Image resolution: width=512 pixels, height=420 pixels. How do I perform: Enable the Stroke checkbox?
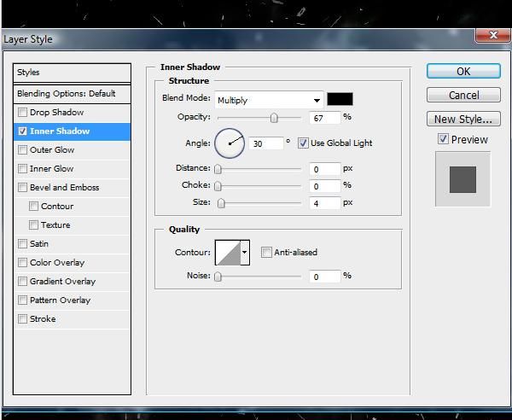[22, 319]
